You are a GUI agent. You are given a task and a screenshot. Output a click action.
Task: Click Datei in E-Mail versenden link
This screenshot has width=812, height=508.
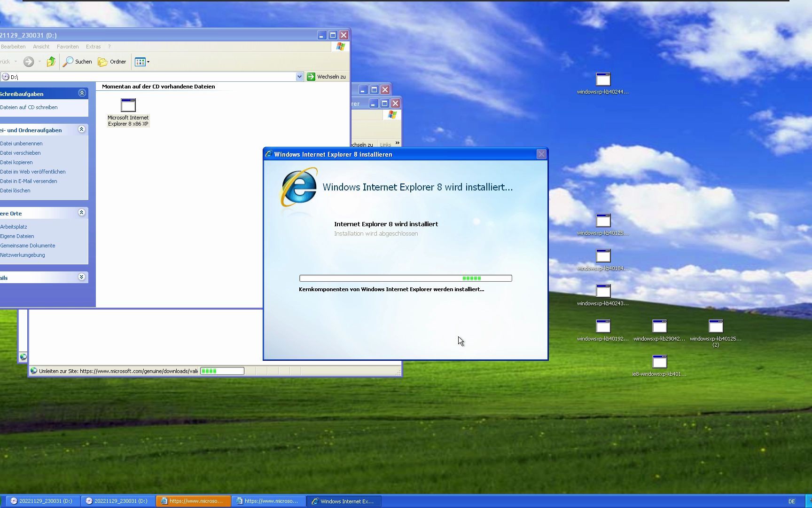(29, 181)
